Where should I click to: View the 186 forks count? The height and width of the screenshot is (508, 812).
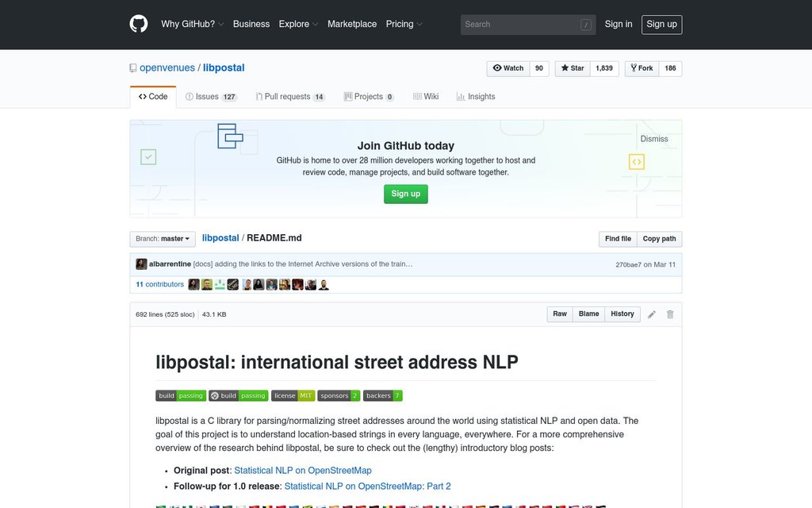click(x=670, y=68)
